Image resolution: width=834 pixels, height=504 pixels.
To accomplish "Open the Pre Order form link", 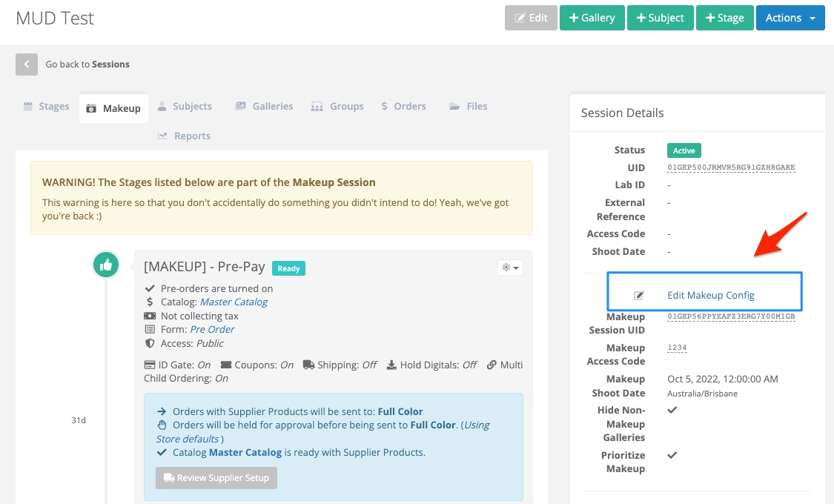I will (212, 330).
